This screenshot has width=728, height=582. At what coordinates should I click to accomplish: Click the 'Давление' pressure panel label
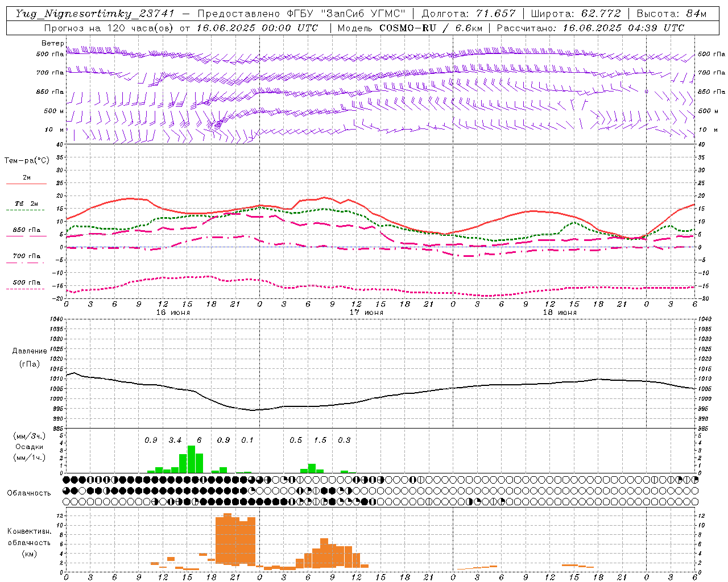(x=30, y=351)
